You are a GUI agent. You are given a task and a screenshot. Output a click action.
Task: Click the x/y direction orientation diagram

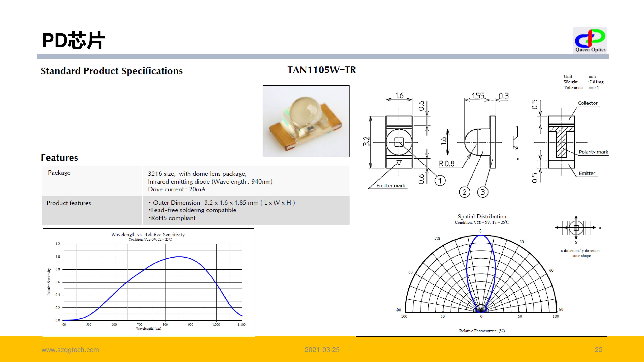(576, 228)
